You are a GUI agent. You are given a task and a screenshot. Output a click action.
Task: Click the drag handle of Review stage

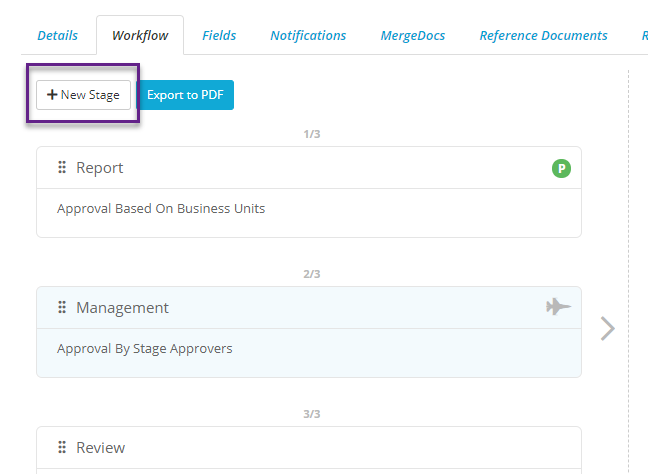(62, 447)
